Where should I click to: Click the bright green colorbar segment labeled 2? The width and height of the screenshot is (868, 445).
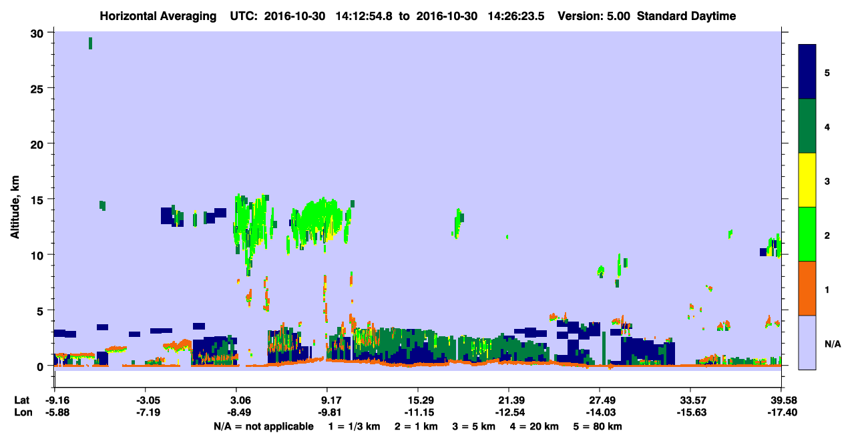pos(807,234)
